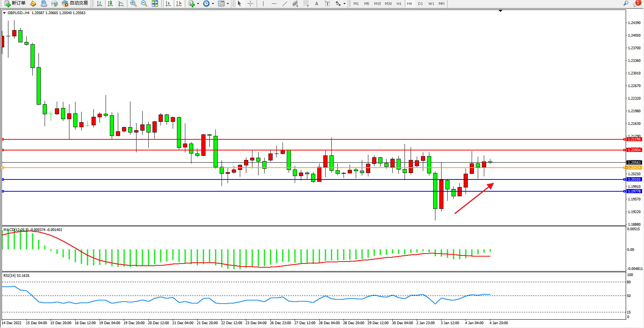Toggle chart shift button
The image size is (644, 328).
[179, 3]
